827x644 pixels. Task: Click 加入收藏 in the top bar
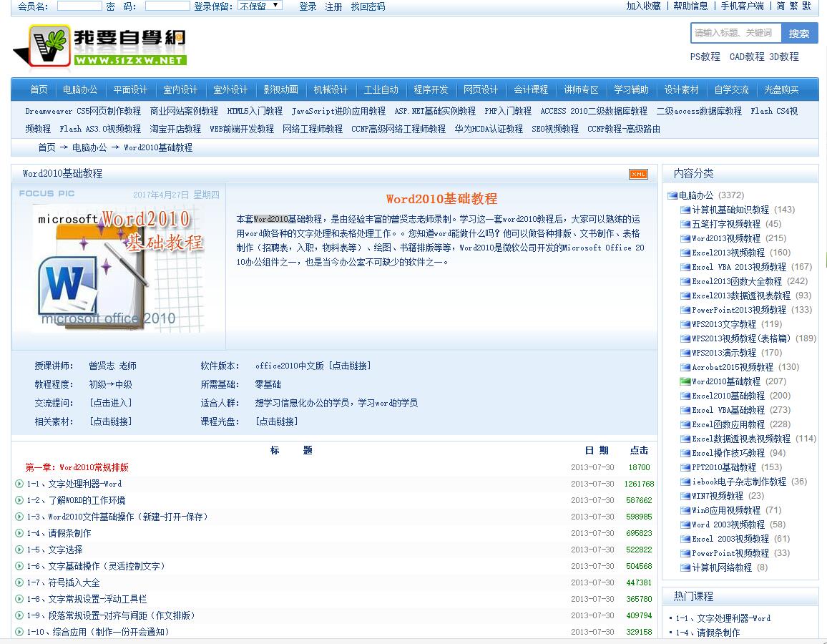[x=643, y=6]
